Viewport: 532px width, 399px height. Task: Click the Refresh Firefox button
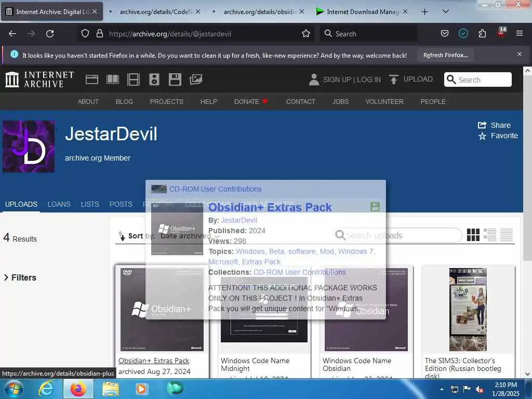[x=445, y=55]
